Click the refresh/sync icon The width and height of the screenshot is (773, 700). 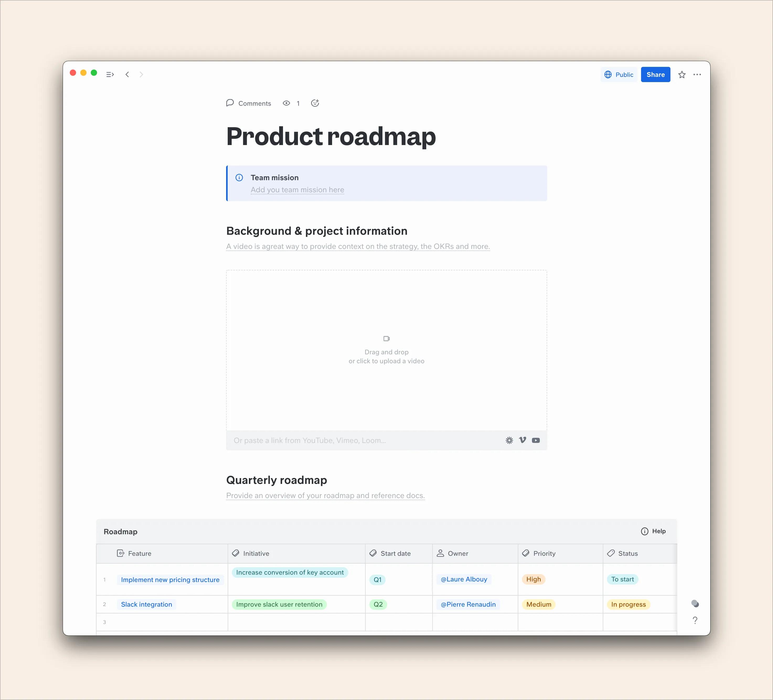point(314,103)
